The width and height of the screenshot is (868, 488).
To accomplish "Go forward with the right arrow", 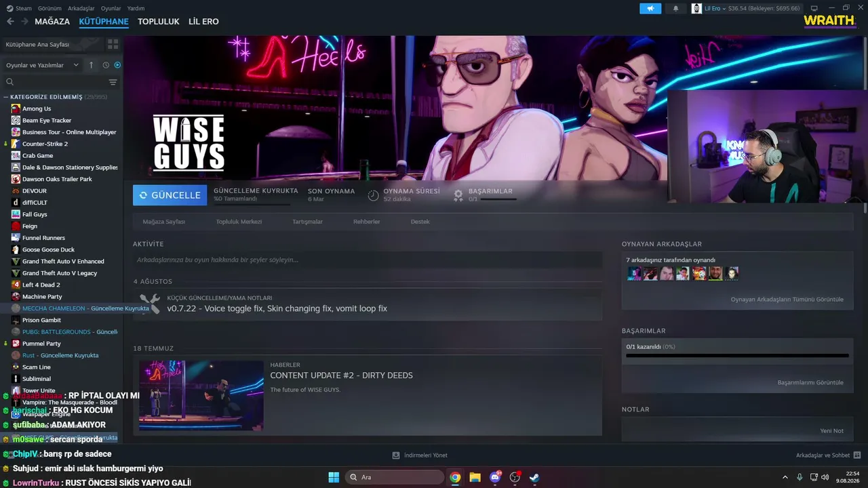I will 24,22.
